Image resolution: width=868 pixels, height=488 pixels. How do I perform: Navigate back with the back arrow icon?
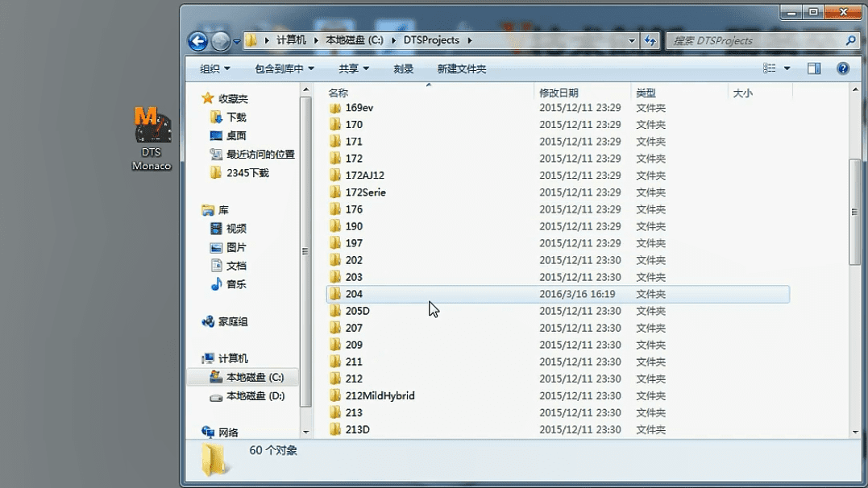coord(196,40)
